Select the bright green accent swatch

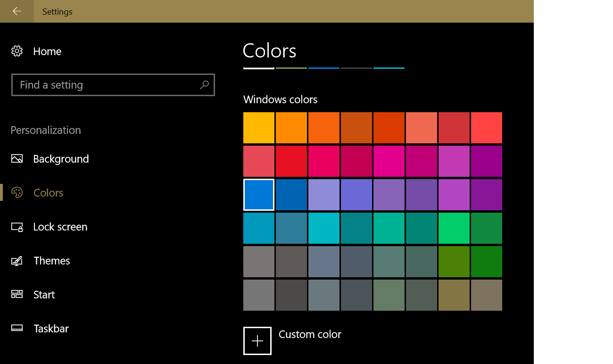tap(454, 228)
